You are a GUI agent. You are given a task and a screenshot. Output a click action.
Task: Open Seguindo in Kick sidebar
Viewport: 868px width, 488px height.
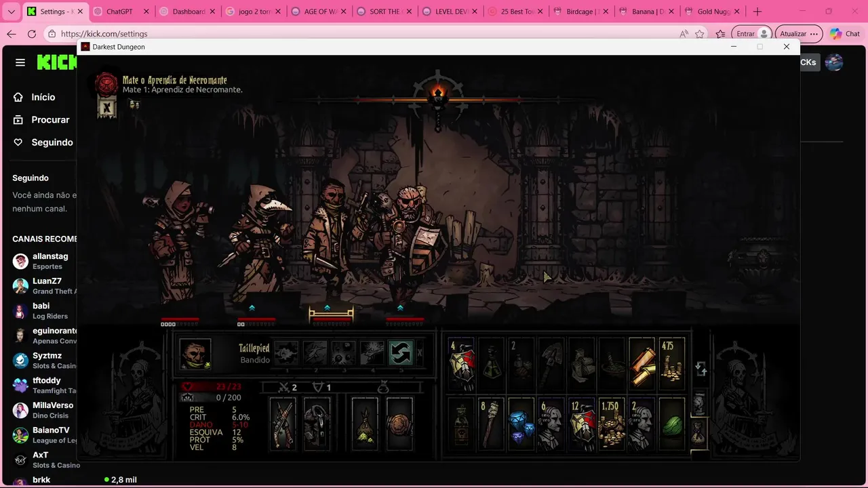pyautogui.click(x=43, y=142)
